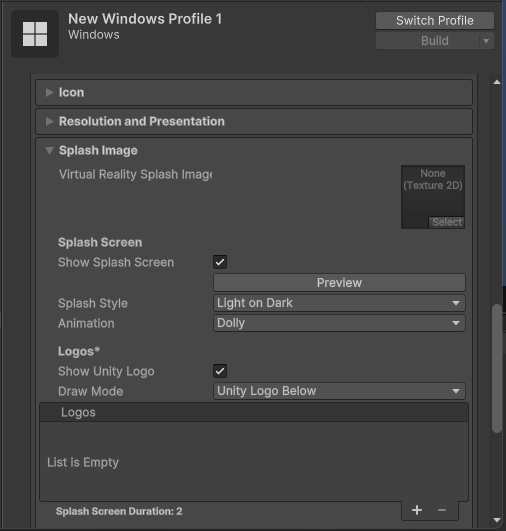Click the 'New Windows Profile 1' title
Image resolution: width=506 pixels, height=531 pixels.
[145, 19]
